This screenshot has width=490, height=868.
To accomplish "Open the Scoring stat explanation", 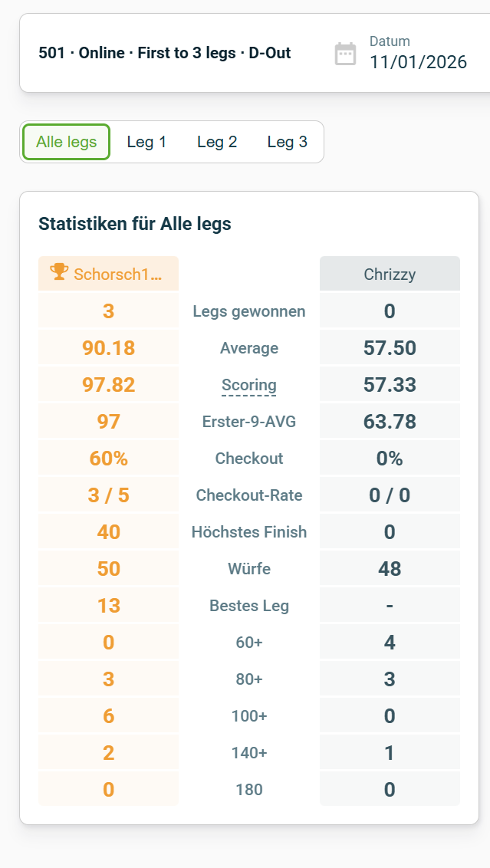I will pos(248,384).
